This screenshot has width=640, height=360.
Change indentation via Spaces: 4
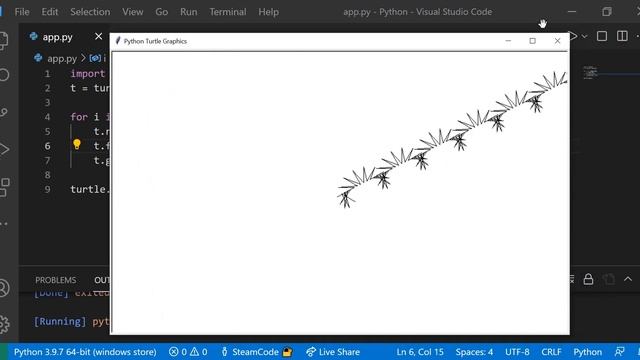474,352
